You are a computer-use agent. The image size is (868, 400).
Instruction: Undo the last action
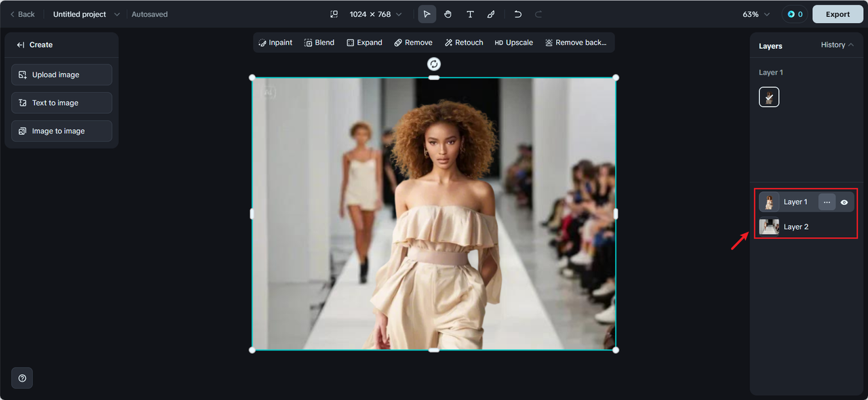[x=518, y=14]
